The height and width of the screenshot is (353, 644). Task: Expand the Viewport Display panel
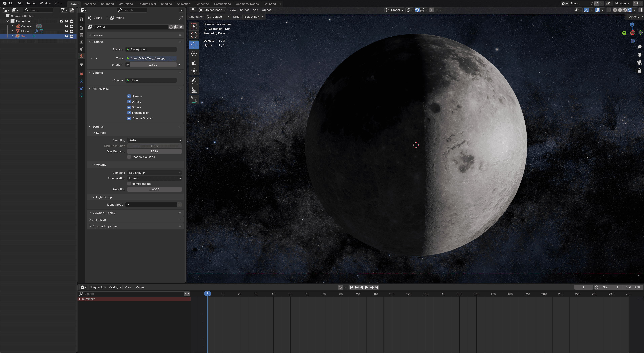[104, 213]
